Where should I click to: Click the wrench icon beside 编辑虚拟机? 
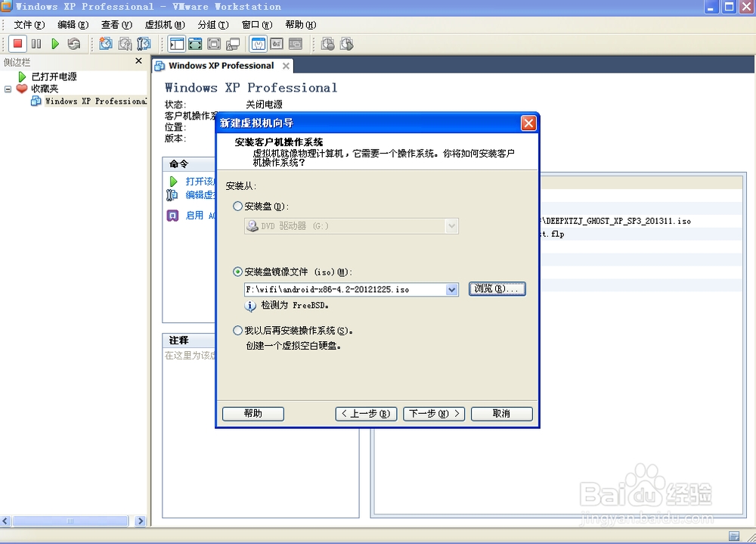click(172, 195)
